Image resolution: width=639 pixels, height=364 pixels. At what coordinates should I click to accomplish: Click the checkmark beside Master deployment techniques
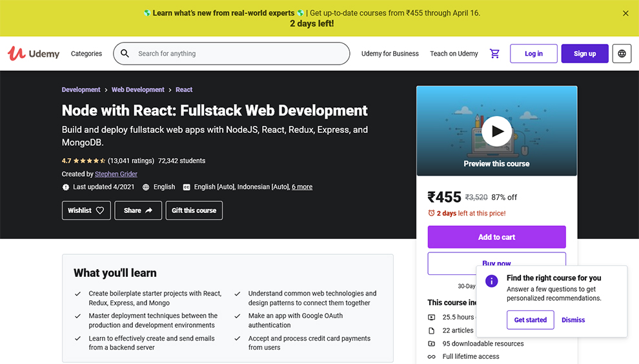click(x=77, y=316)
